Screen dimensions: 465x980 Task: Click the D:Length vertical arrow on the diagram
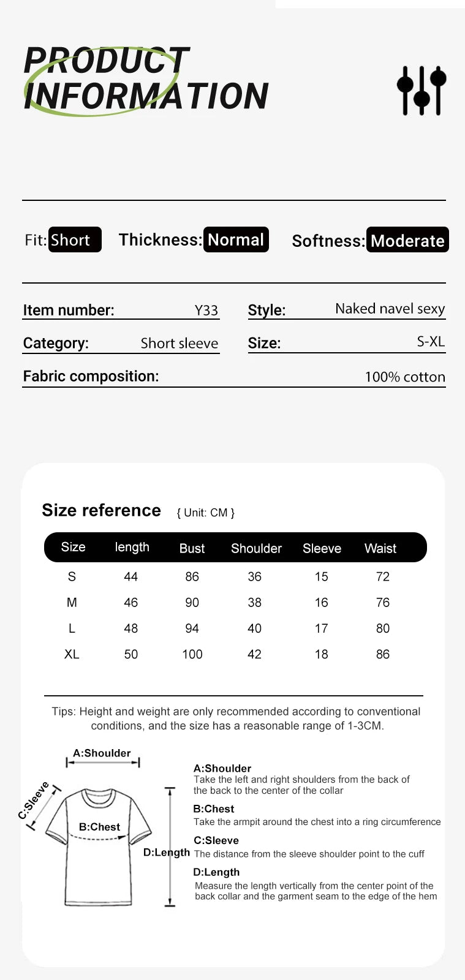(x=170, y=846)
